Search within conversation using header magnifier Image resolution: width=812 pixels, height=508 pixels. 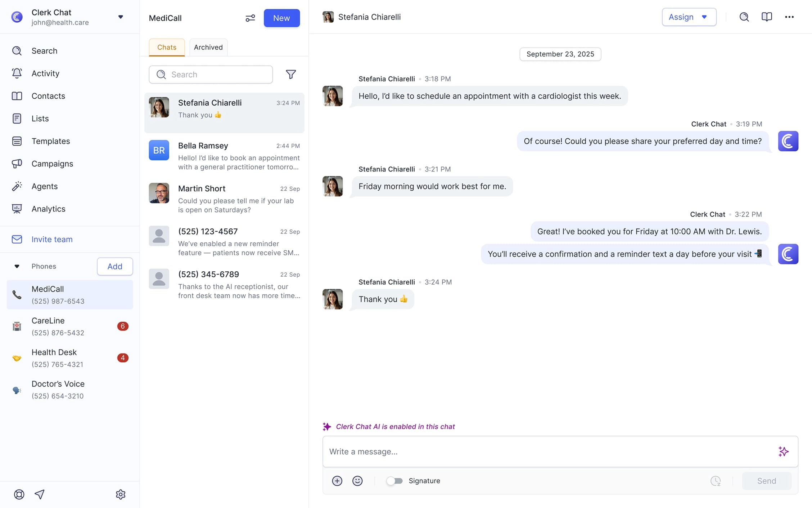click(744, 17)
